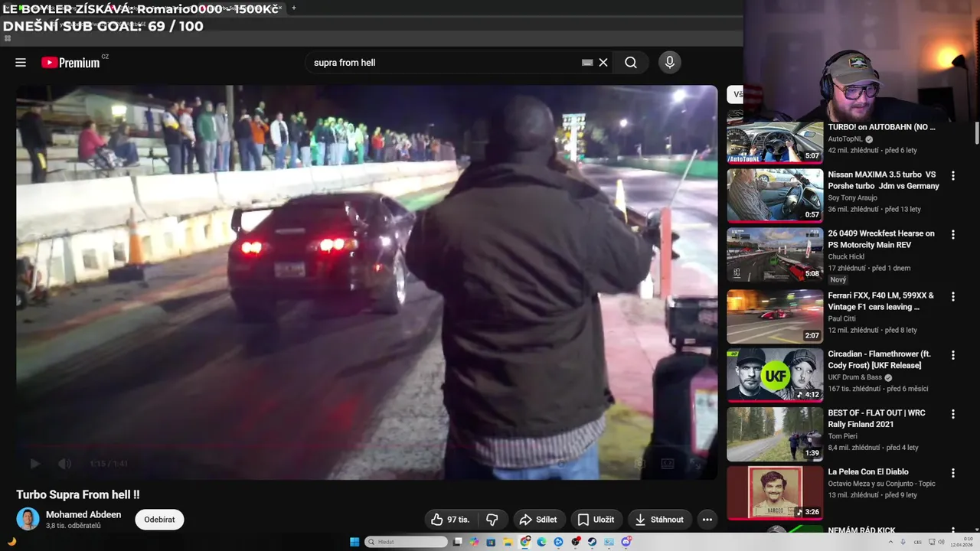
Task: Open more actions menu under video
Action: pyautogui.click(x=707, y=520)
